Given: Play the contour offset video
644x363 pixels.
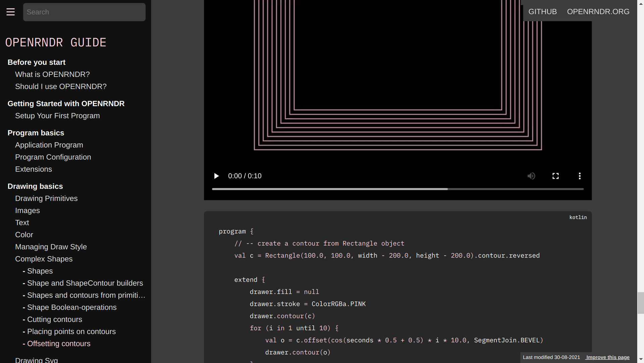Looking at the screenshot, I should 216,176.
